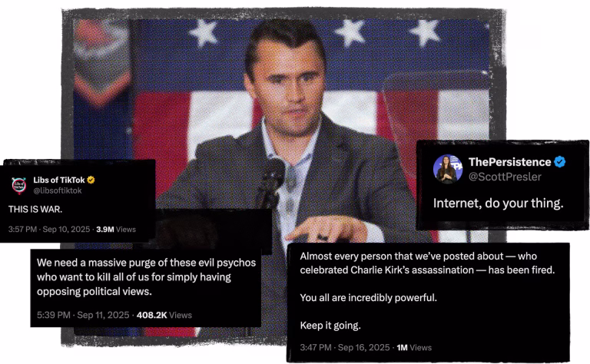Select the ThePersistence account name
The image size is (590, 364).
pyautogui.click(x=509, y=162)
